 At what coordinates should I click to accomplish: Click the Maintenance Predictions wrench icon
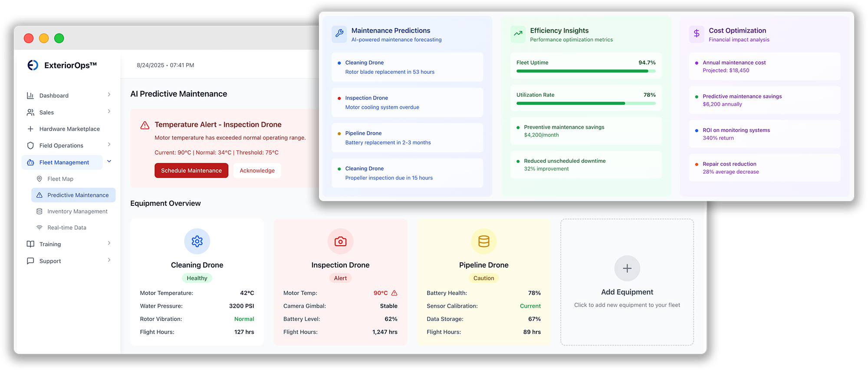339,33
